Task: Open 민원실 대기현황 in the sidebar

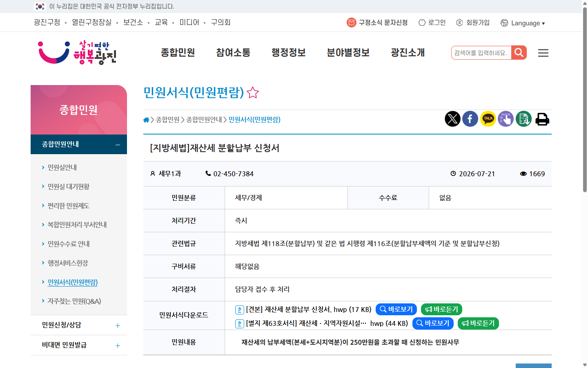Action: 69,187
